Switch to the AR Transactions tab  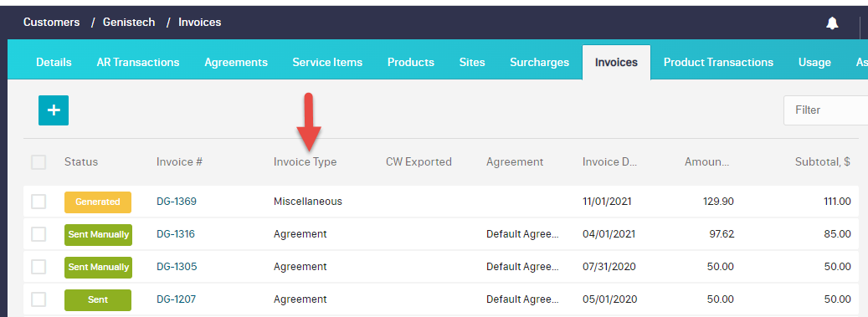[x=138, y=62]
